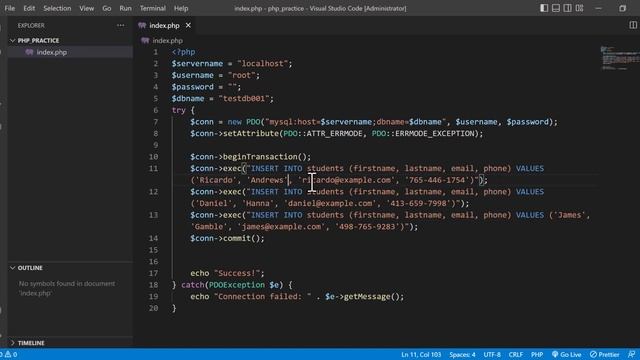Image resolution: width=640 pixels, height=360 pixels.
Task: Click line number 14 in gutter
Action: [153, 238]
